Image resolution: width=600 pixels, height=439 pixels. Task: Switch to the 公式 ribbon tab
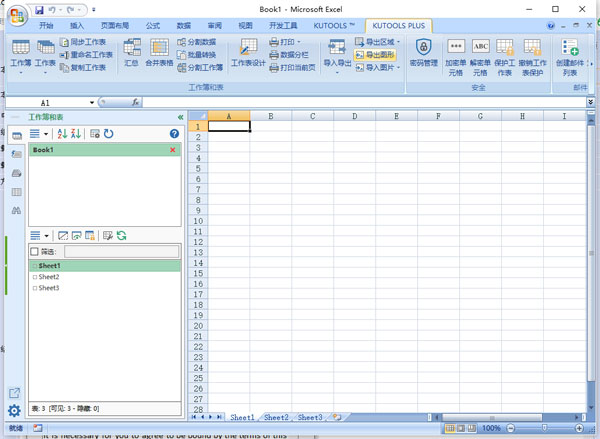pyautogui.click(x=152, y=23)
